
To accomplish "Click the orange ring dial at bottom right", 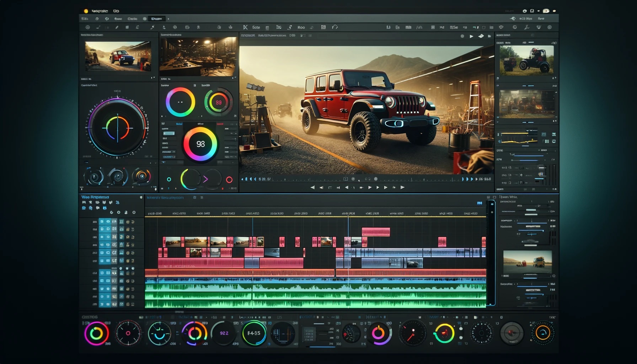I will click(542, 333).
